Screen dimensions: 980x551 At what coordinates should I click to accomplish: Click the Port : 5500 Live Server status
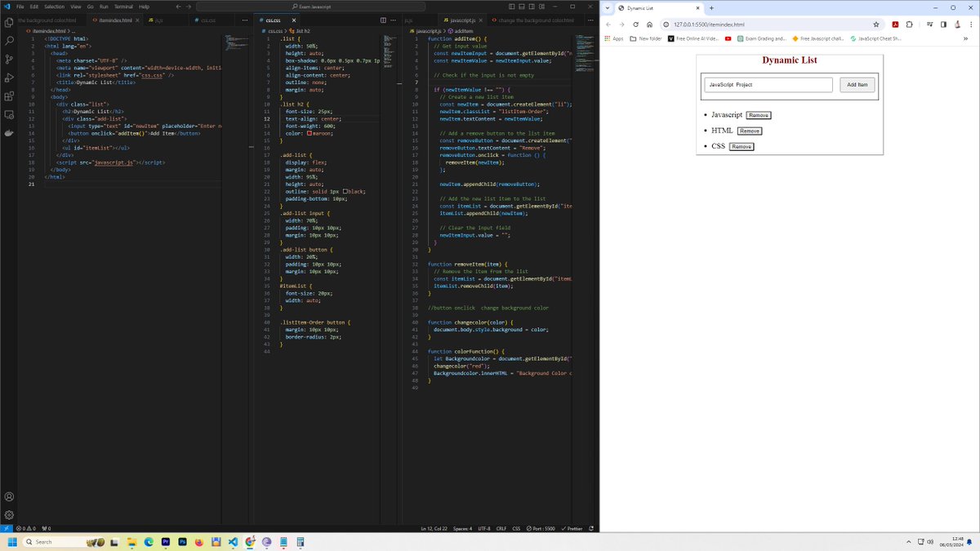pos(541,528)
